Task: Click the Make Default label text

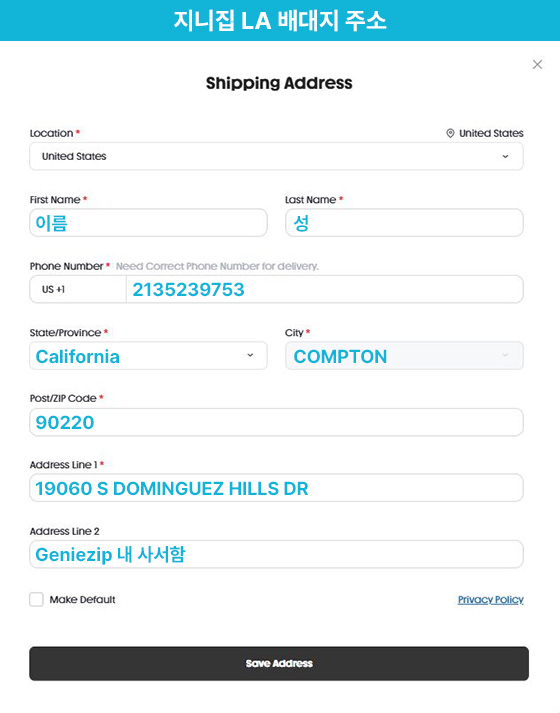Action: [82, 600]
